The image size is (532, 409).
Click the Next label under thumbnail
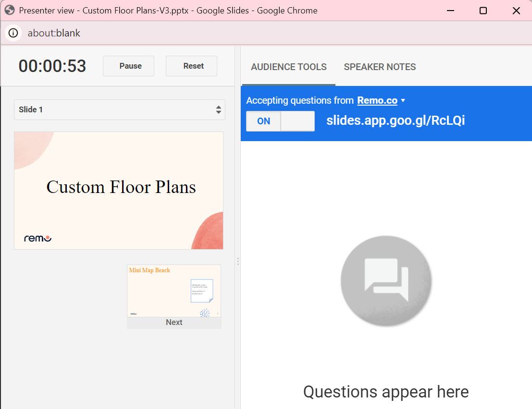pos(173,322)
